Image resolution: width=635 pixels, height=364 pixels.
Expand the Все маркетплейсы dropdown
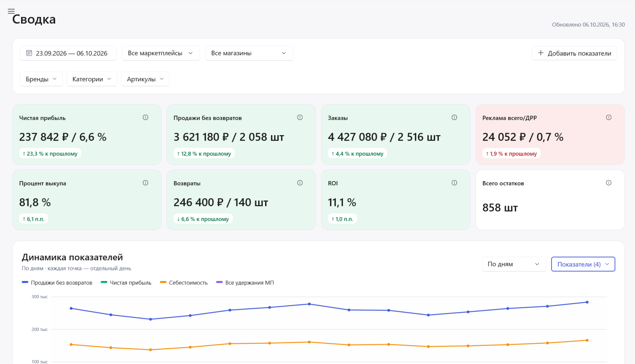pos(161,53)
